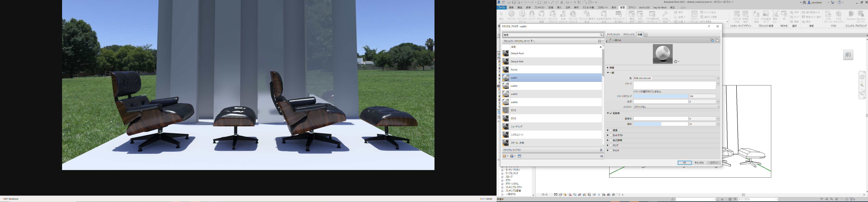The width and height of the screenshot is (868, 202).
Task: Click search magnifier icon in material browser
Action: pyautogui.click(x=601, y=35)
